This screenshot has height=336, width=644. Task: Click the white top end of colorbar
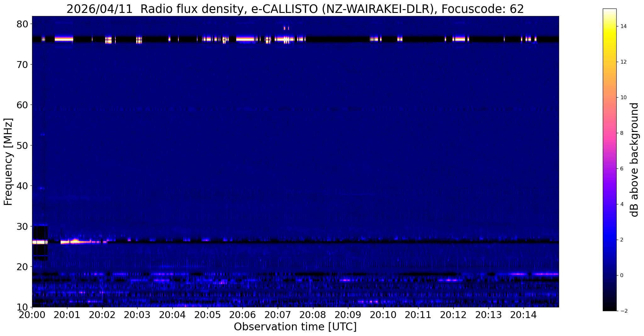pos(609,10)
